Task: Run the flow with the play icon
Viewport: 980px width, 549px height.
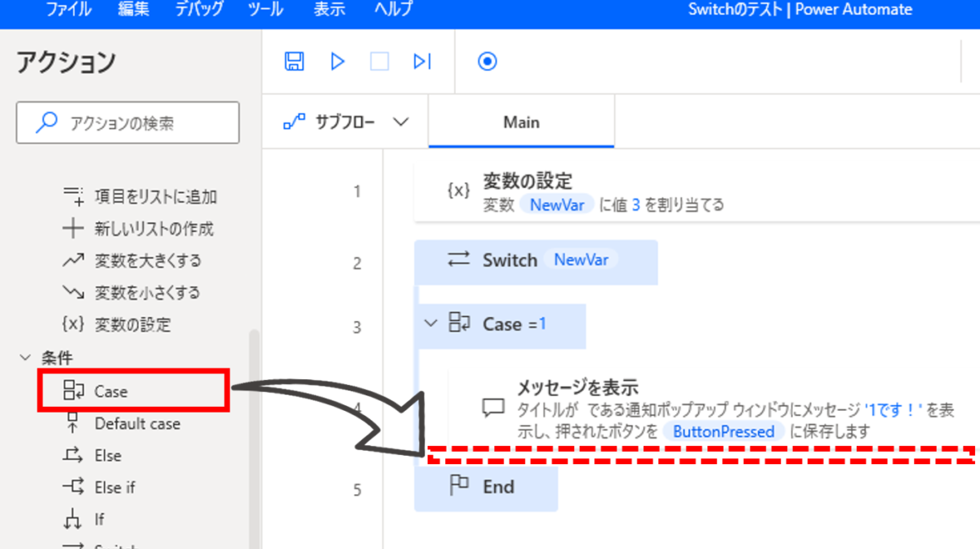Action: tap(337, 61)
